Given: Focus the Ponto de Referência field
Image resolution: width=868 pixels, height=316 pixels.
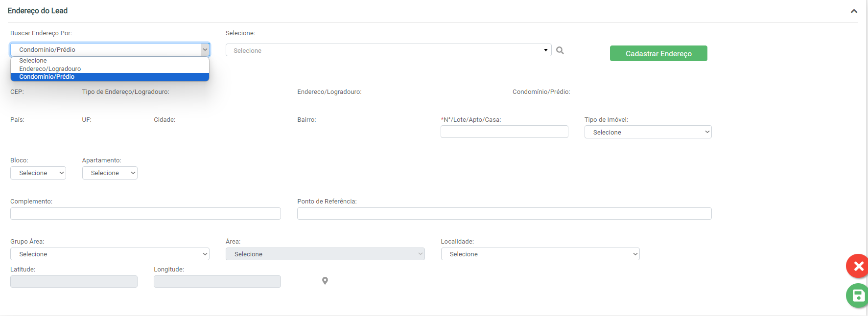Looking at the screenshot, I should (x=504, y=214).
